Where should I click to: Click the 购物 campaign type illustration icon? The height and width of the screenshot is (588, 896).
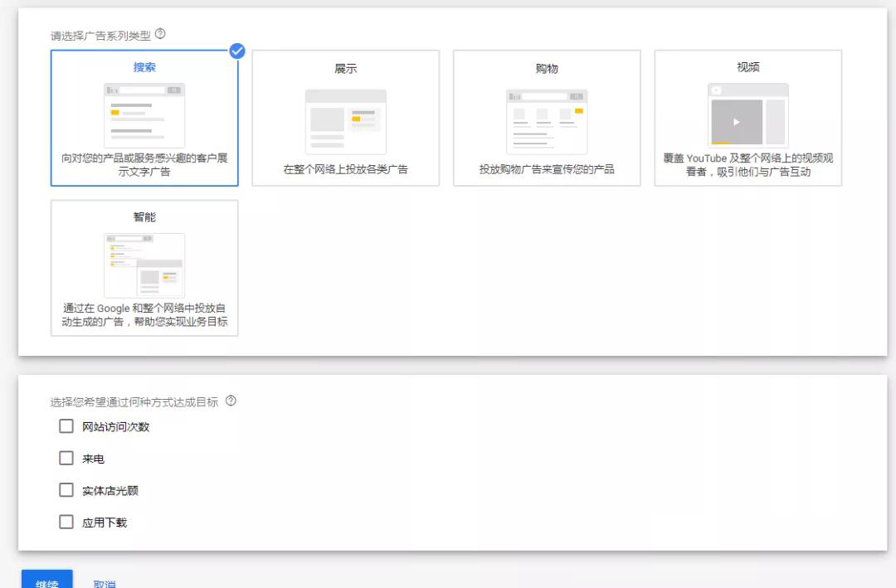tap(547, 121)
